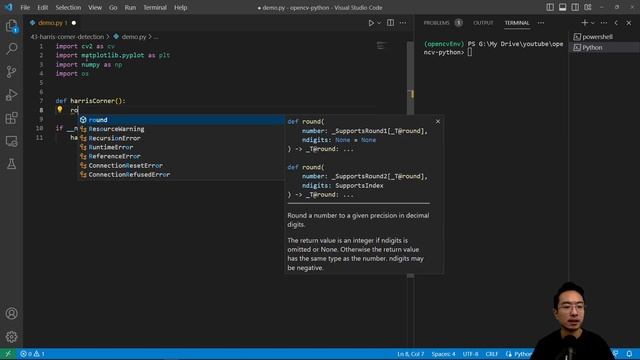Image resolution: width=640 pixels, height=360 pixels.
Task: Open the Manage gear icon
Action: click(11, 336)
